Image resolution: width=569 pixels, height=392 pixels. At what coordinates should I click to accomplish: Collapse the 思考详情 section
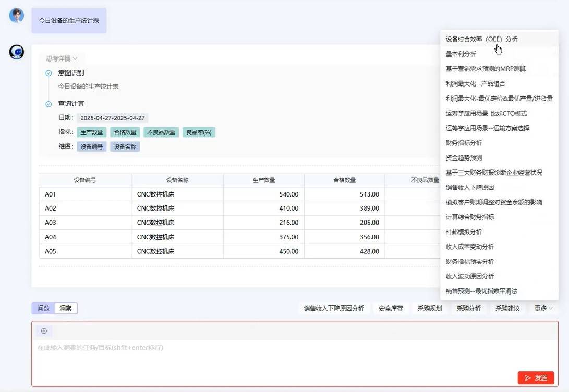tap(62, 58)
